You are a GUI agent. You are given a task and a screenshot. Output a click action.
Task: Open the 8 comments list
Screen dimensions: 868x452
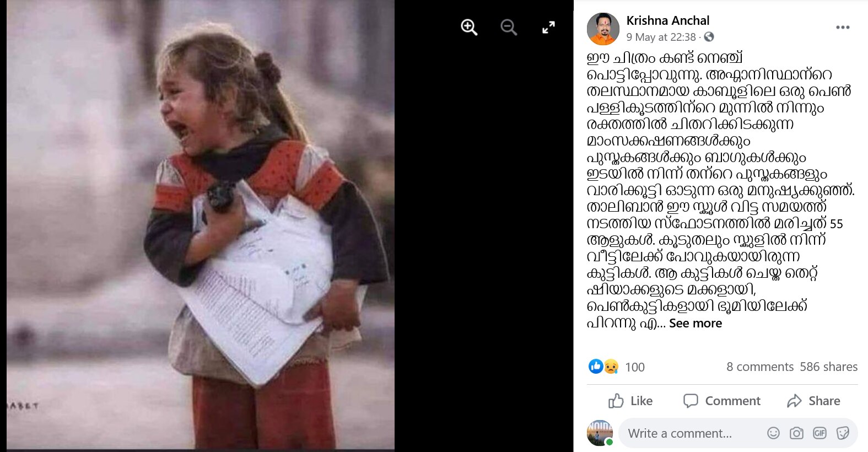[760, 367]
